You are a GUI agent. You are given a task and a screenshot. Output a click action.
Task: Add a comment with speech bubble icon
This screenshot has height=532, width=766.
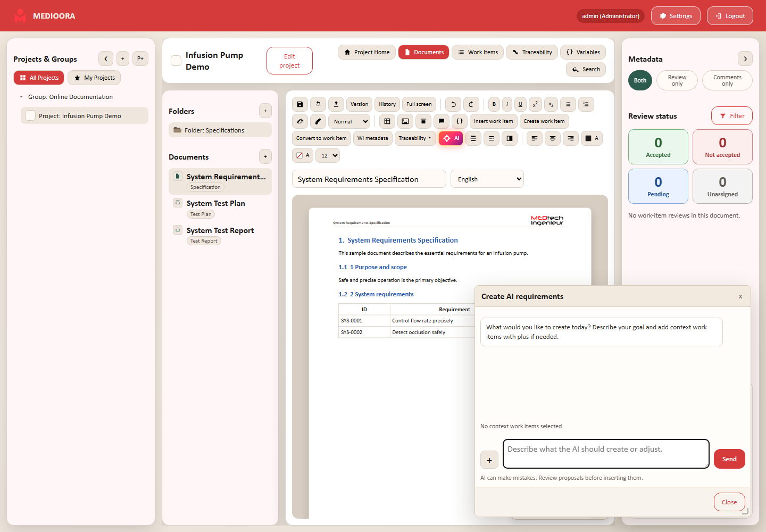[x=442, y=121]
